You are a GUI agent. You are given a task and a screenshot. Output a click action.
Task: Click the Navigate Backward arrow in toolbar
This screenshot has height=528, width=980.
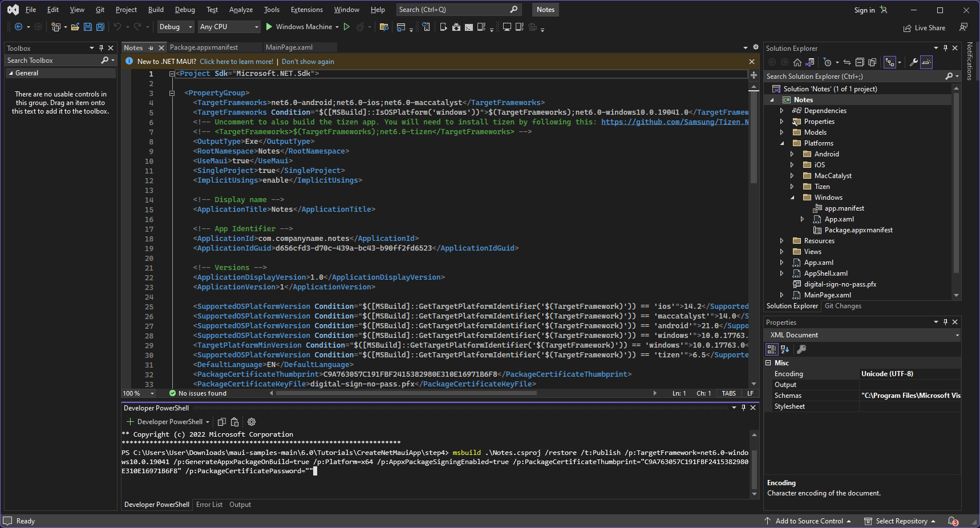coord(18,27)
